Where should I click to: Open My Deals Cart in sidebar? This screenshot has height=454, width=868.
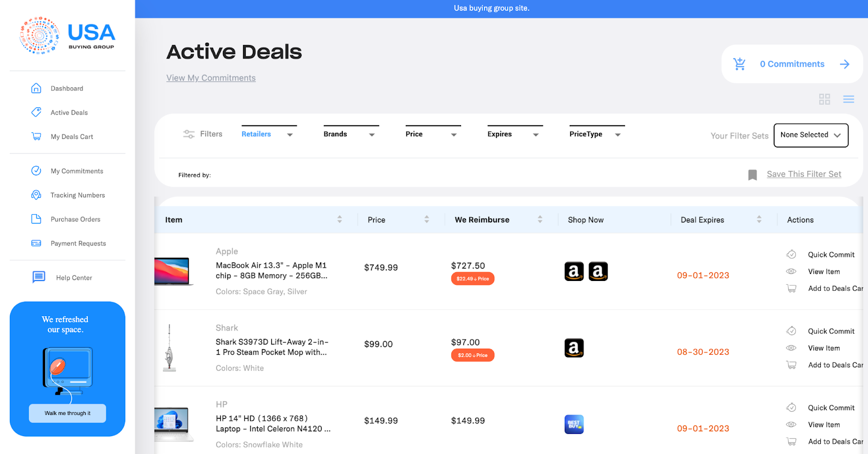[72, 137]
